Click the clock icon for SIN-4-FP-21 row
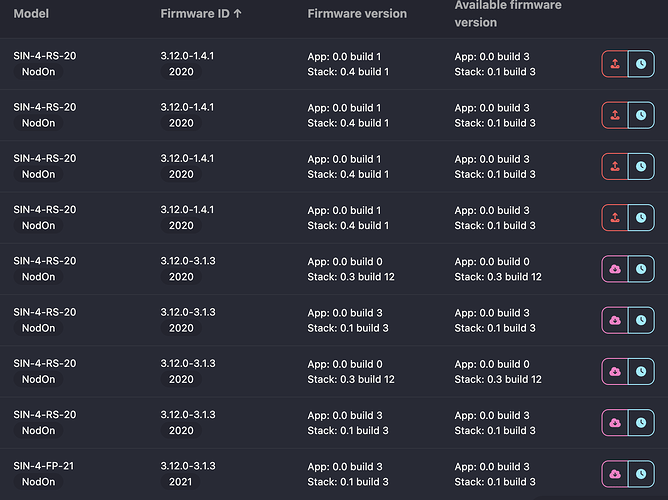Image resolution: width=668 pixels, height=500 pixels. (x=640, y=474)
